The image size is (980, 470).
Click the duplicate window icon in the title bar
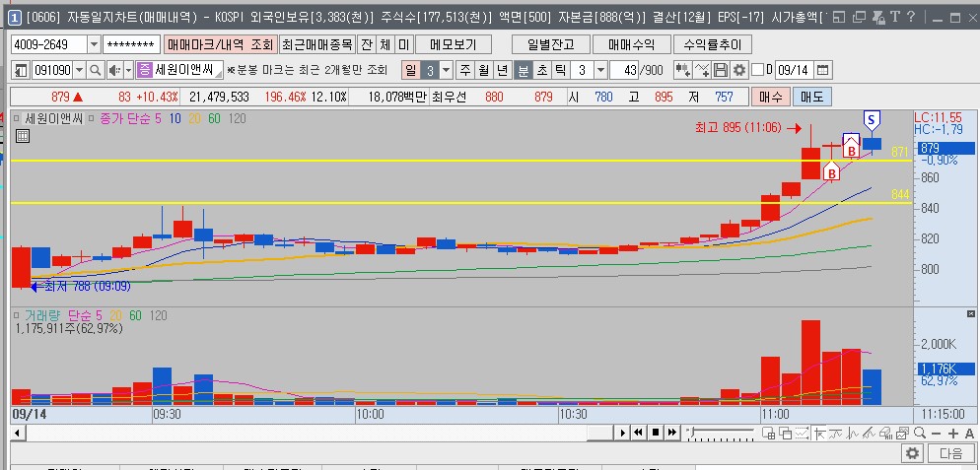click(860, 18)
